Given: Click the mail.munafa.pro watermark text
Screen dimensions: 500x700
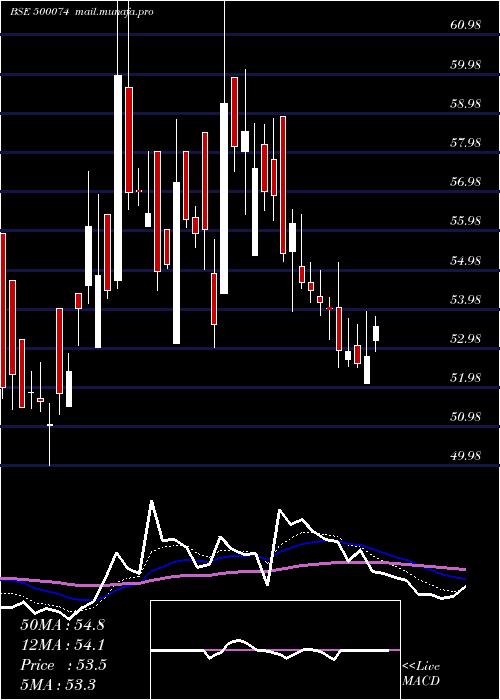Looking at the screenshot, I should tap(112, 12).
